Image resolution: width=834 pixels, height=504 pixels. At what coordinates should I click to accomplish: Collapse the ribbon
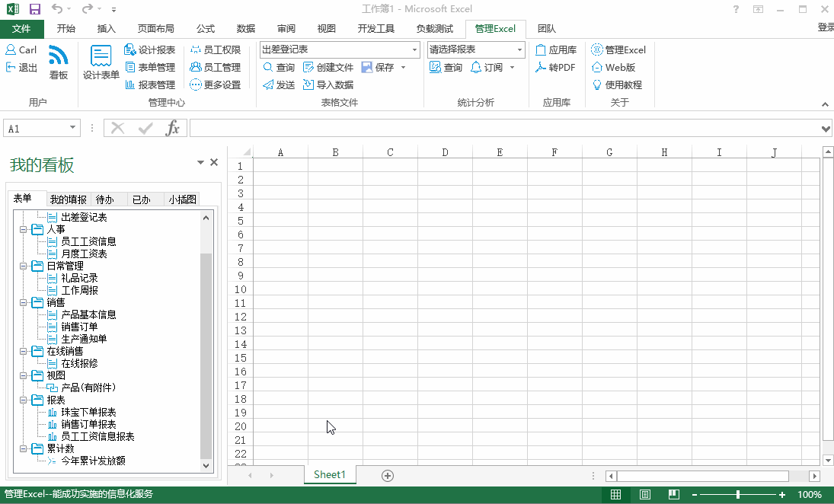[x=825, y=104]
